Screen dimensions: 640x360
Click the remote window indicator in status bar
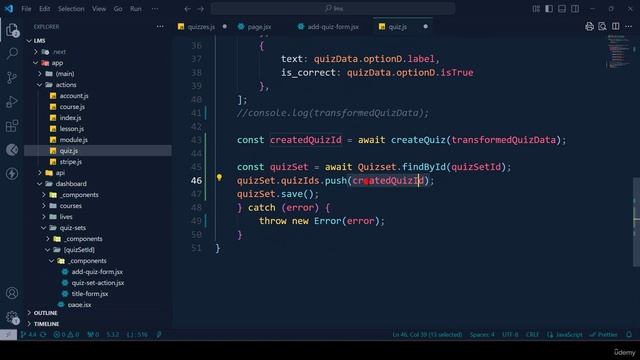[8, 335]
